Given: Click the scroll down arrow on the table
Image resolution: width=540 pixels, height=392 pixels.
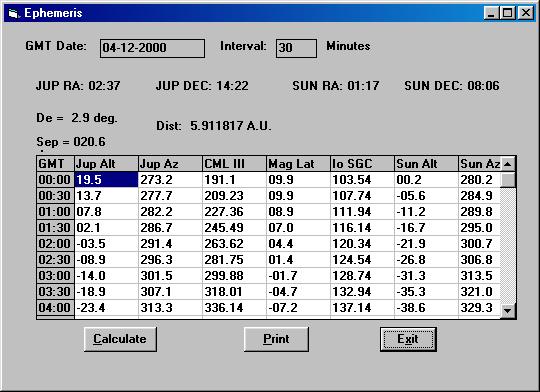Looking at the screenshot, I should [x=508, y=310].
